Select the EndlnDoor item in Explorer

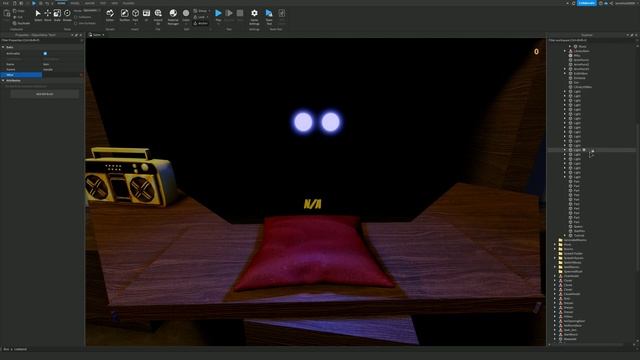click(x=580, y=73)
